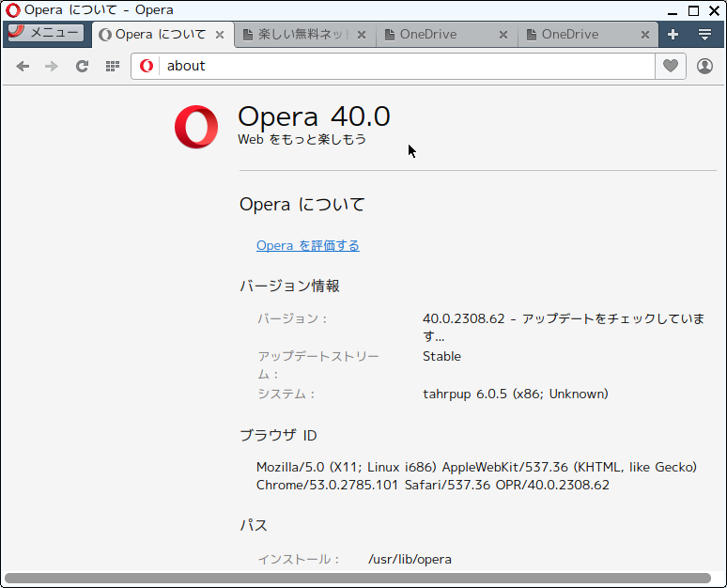
Task: Open the Speed Dial grid icon
Action: click(x=112, y=67)
